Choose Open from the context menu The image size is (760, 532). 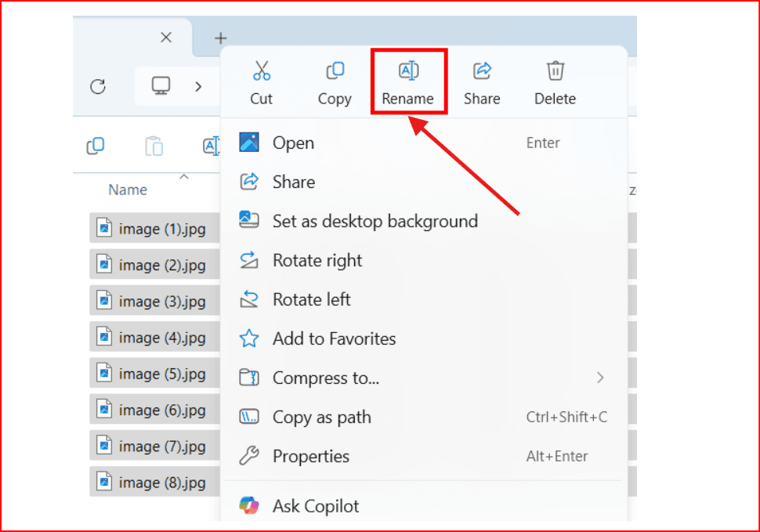click(x=293, y=143)
